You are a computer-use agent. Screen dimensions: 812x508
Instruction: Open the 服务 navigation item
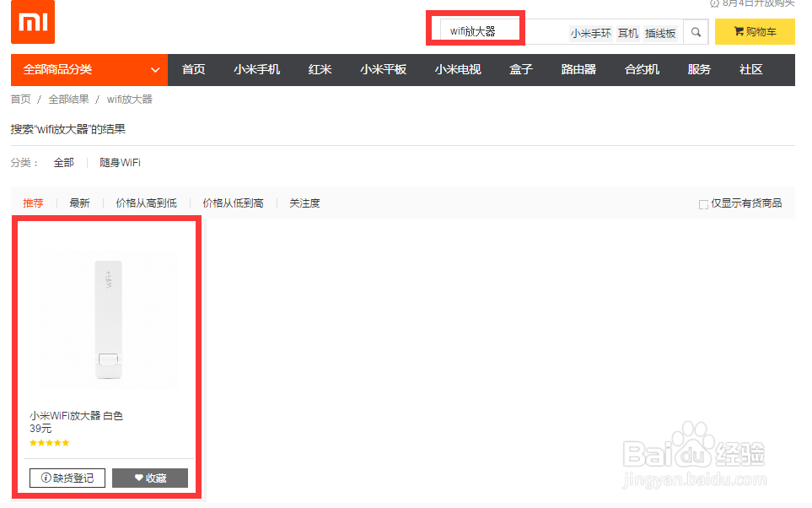coord(699,69)
